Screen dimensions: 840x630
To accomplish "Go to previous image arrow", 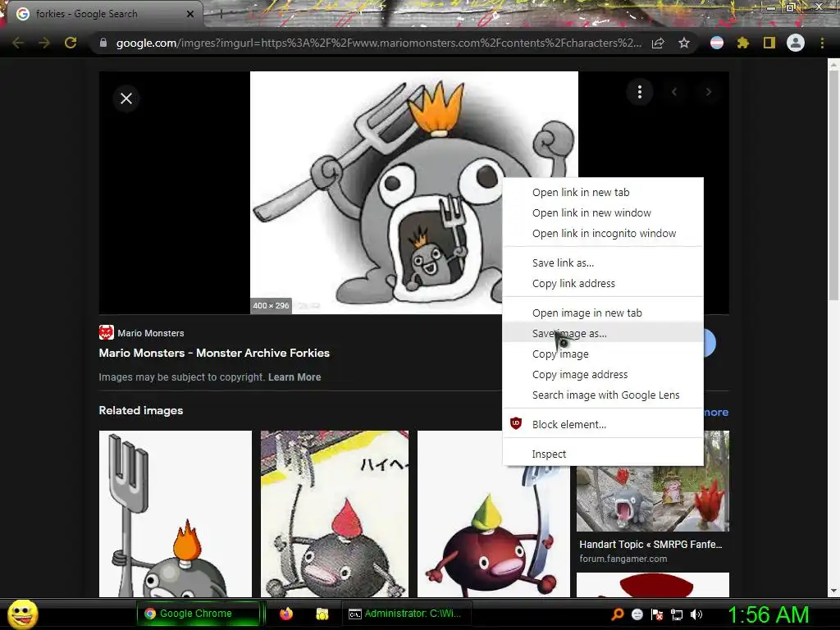I will [674, 92].
